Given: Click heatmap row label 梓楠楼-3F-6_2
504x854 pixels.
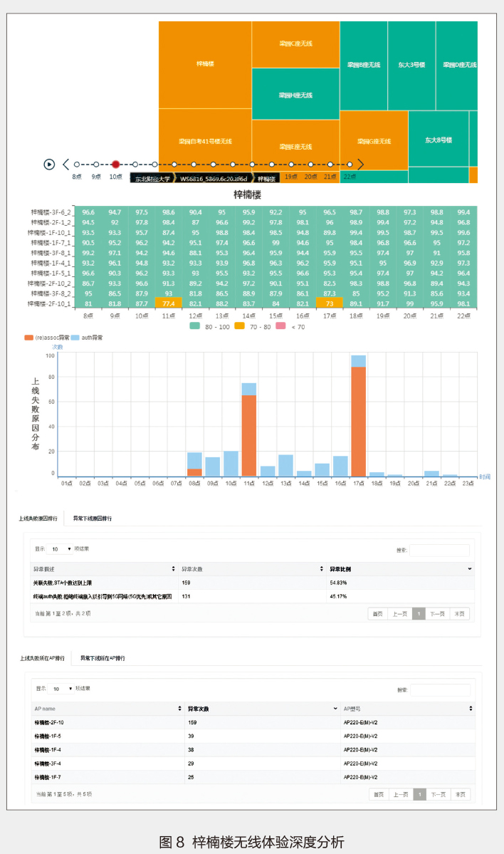Looking at the screenshot, I should point(51,212).
